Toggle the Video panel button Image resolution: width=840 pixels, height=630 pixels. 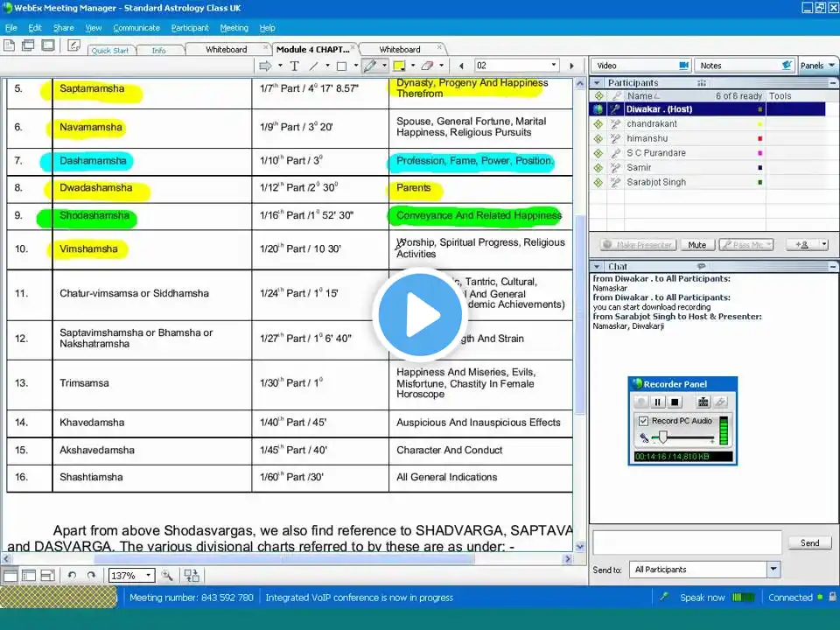(x=641, y=66)
